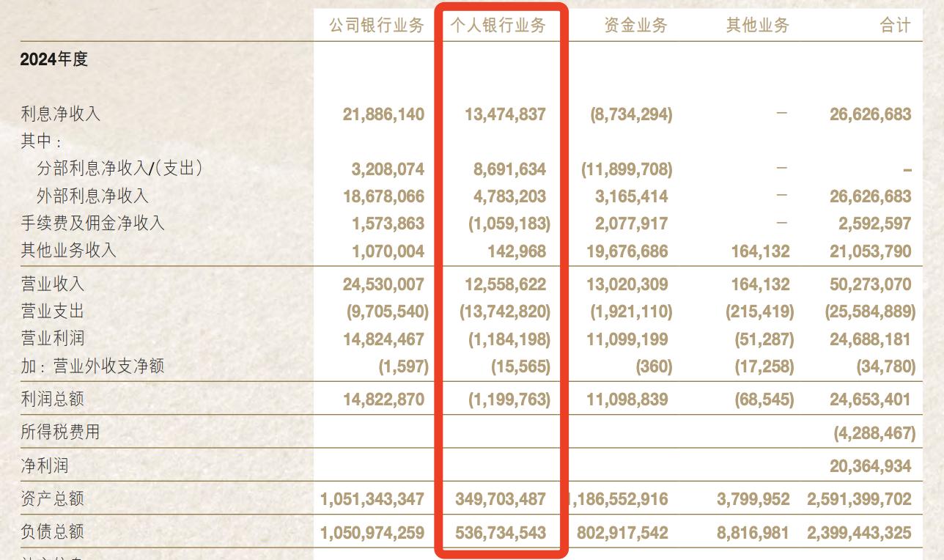Viewport: 944px width, 560px height.
Task: Select the 所得税费用 row label
Action: (x=60, y=432)
